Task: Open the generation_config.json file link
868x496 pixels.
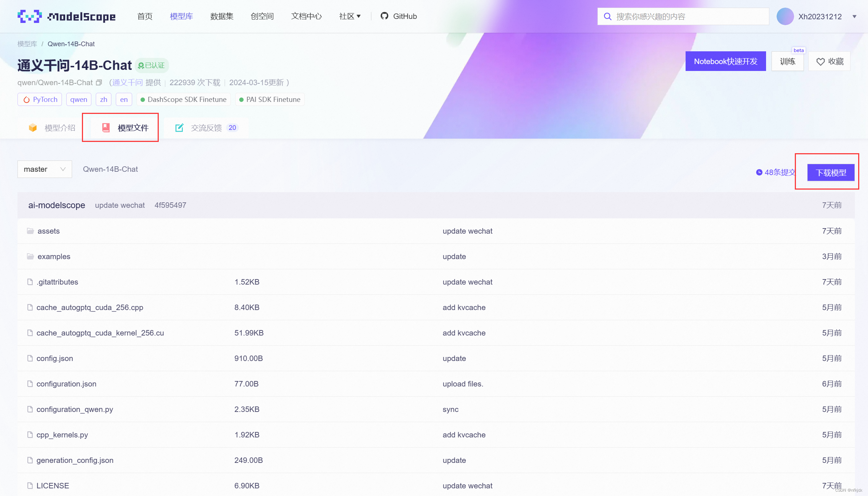Action: click(75, 460)
